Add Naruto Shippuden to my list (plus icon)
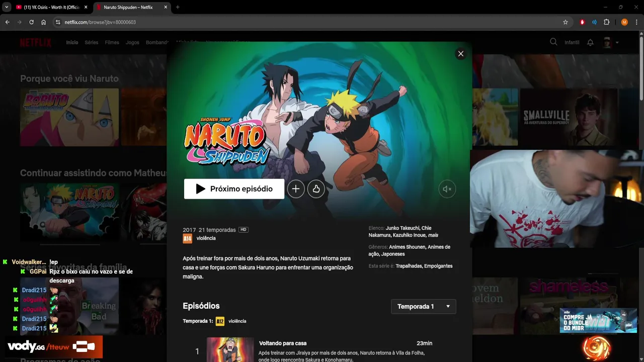644x362 pixels. coord(296,189)
